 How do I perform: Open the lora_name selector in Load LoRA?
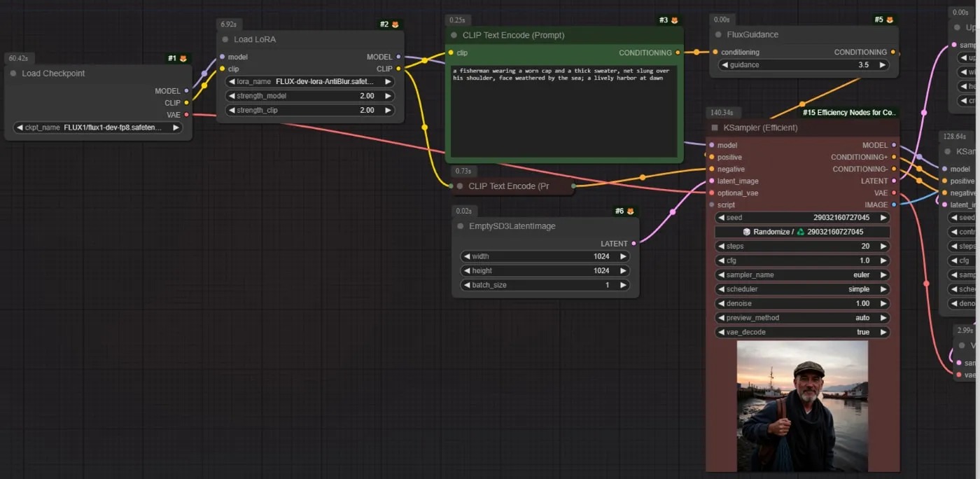click(310, 81)
